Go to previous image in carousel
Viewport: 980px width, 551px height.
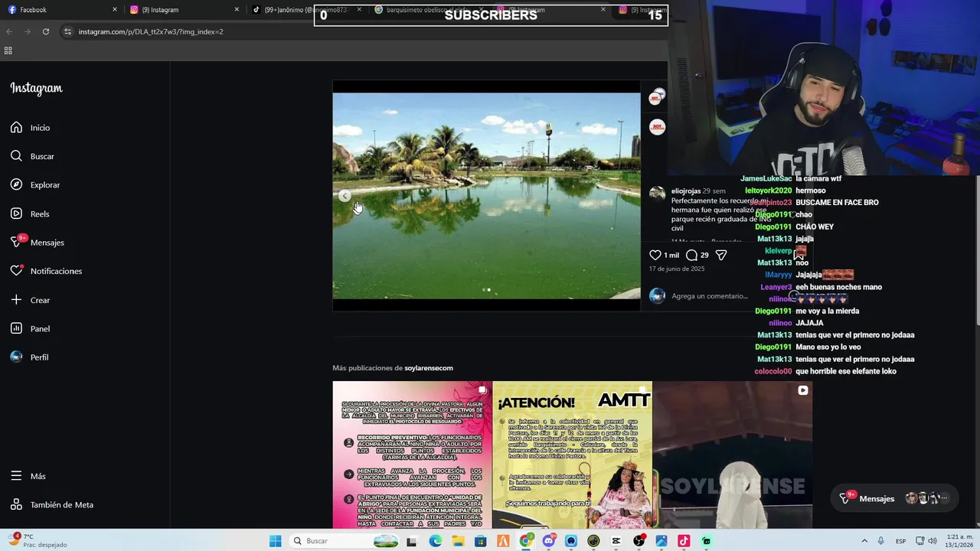pyautogui.click(x=345, y=196)
